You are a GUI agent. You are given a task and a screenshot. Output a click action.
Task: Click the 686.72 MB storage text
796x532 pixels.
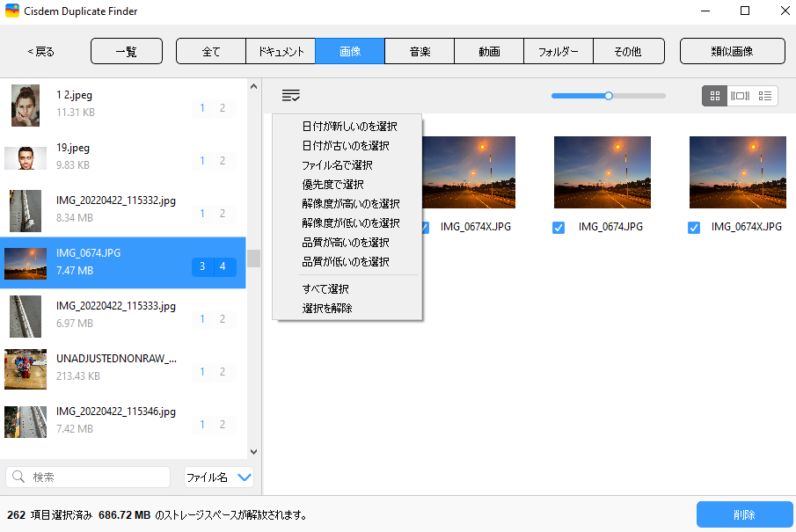click(x=124, y=514)
